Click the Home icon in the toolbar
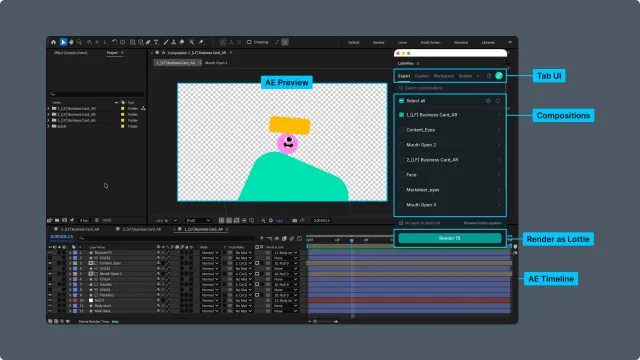The image size is (640, 360). click(x=53, y=42)
